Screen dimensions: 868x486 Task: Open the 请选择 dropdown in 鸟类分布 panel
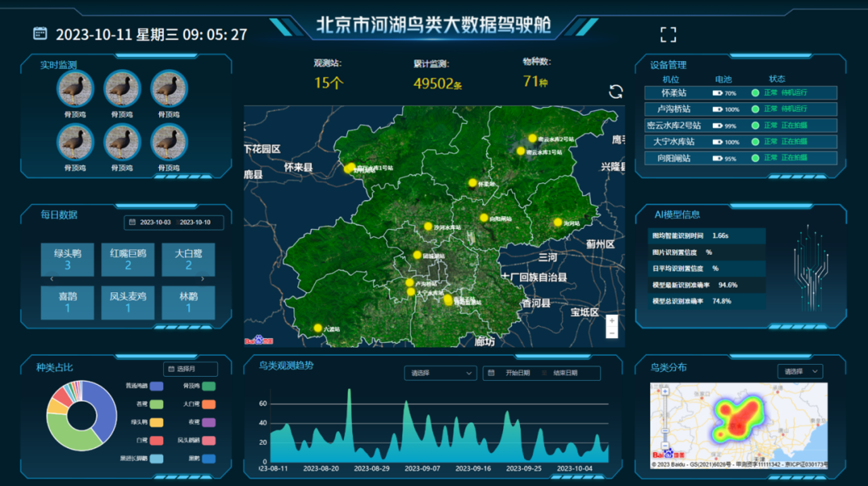800,371
